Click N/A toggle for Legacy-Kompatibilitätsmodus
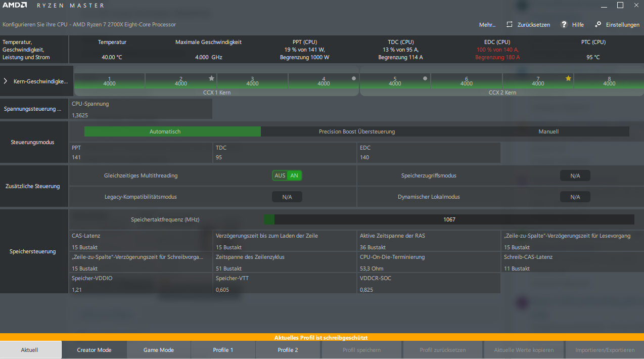Image resolution: width=644 pixels, height=359 pixels. coord(287,197)
